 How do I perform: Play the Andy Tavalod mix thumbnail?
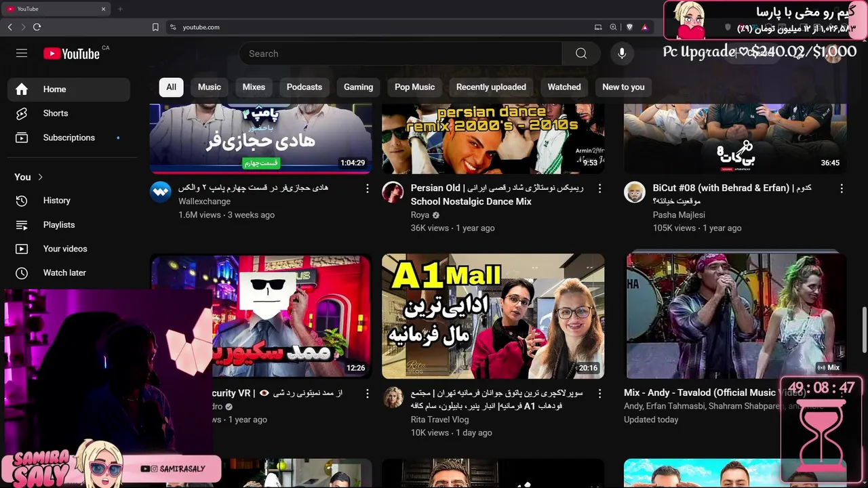click(735, 316)
